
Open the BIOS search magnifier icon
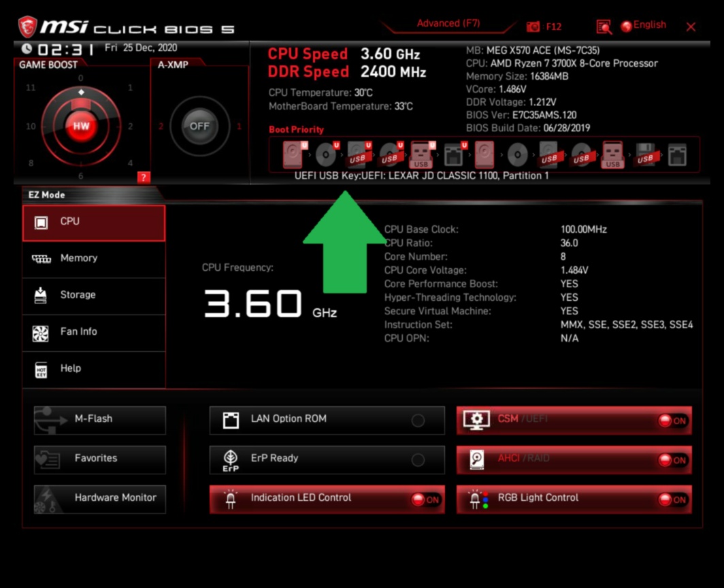click(x=604, y=27)
